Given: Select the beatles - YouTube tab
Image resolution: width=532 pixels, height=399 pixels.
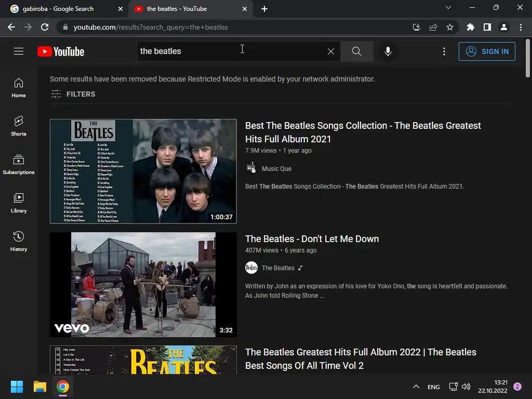Looking at the screenshot, I should tap(188, 9).
